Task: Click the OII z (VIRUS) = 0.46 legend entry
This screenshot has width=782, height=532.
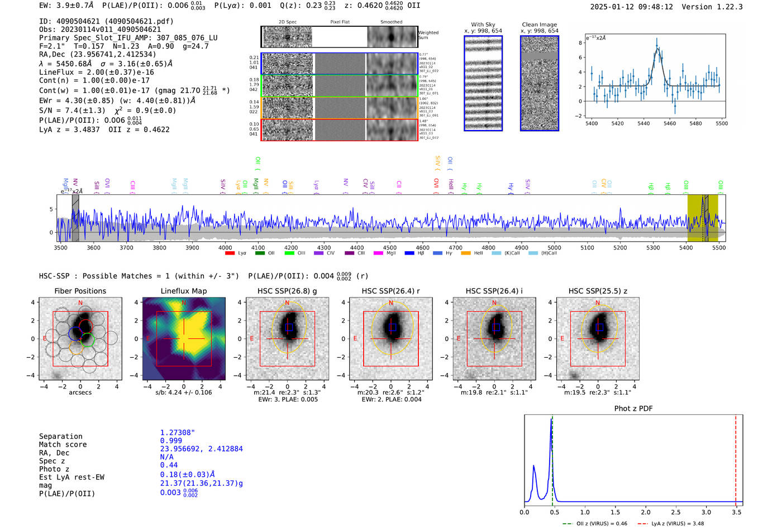Action: click(x=595, y=524)
